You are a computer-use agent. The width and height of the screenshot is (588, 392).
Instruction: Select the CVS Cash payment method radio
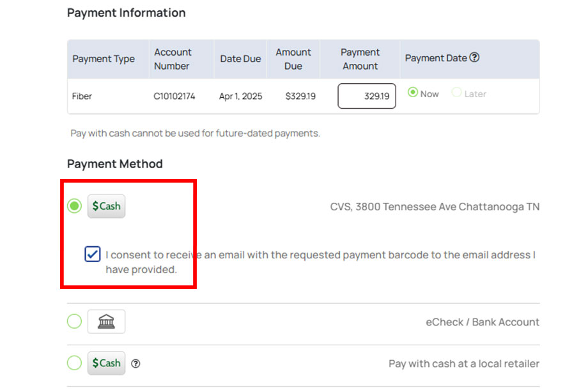[x=75, y=206]
